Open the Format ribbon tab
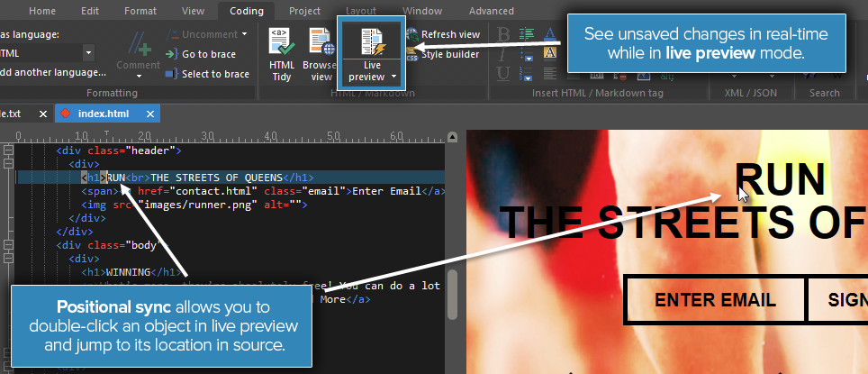 point(140,11)
